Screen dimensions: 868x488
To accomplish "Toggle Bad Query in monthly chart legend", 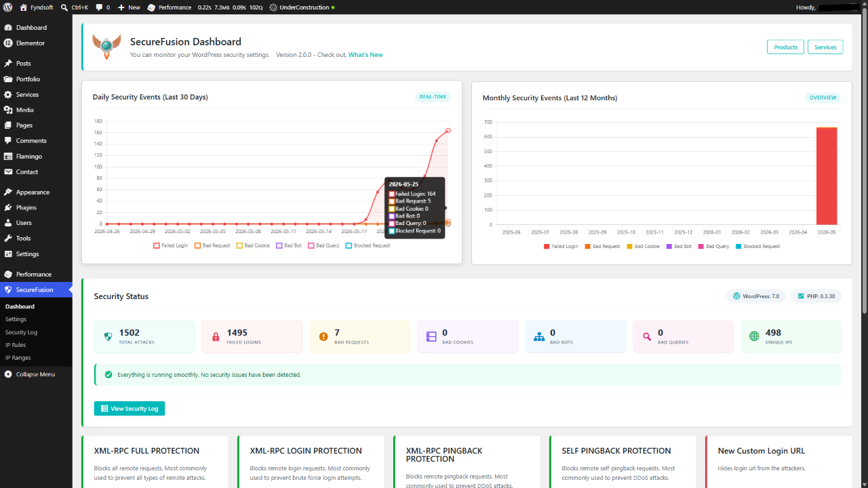I will (713, 246).
